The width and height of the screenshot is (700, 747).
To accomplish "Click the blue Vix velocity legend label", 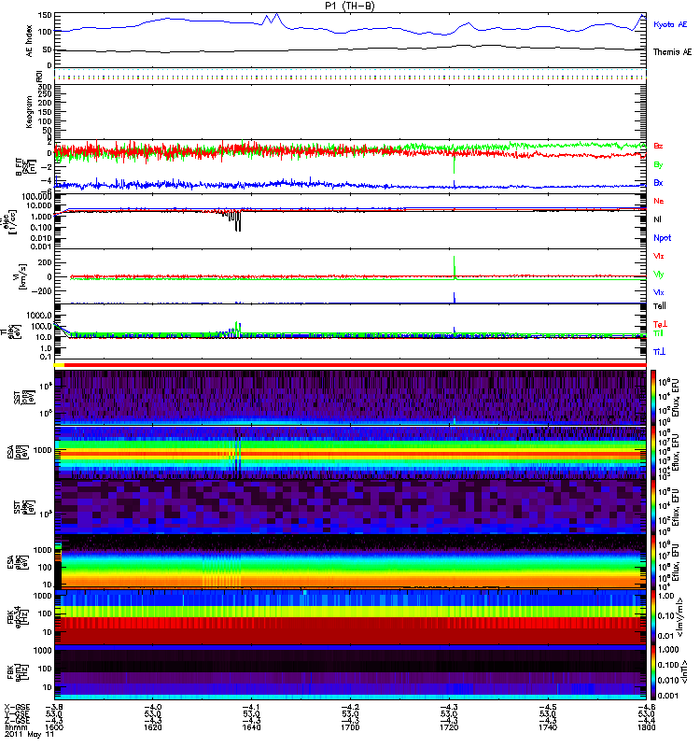I will 659,292.
